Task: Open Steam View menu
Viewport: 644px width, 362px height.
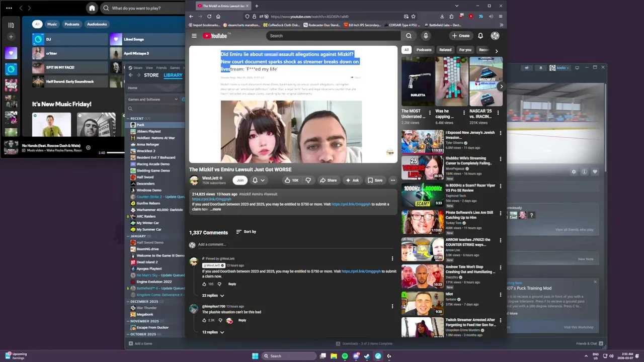Action: (149, 67)
